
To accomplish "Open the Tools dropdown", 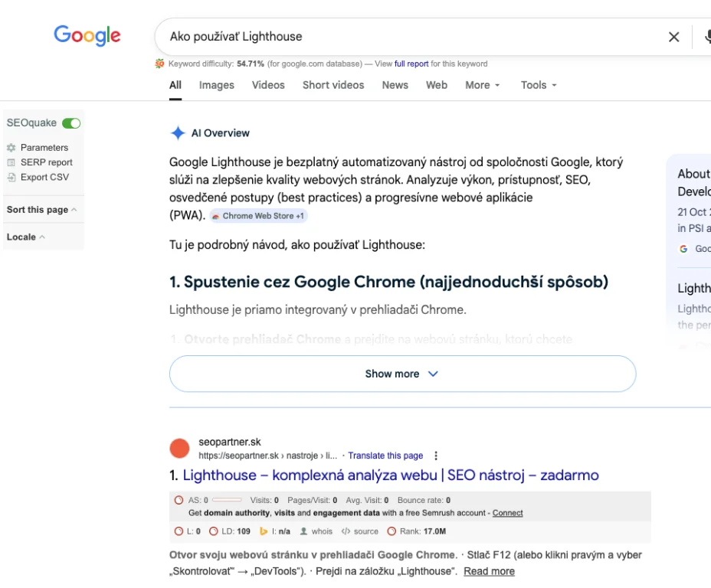I will (539, 85).
